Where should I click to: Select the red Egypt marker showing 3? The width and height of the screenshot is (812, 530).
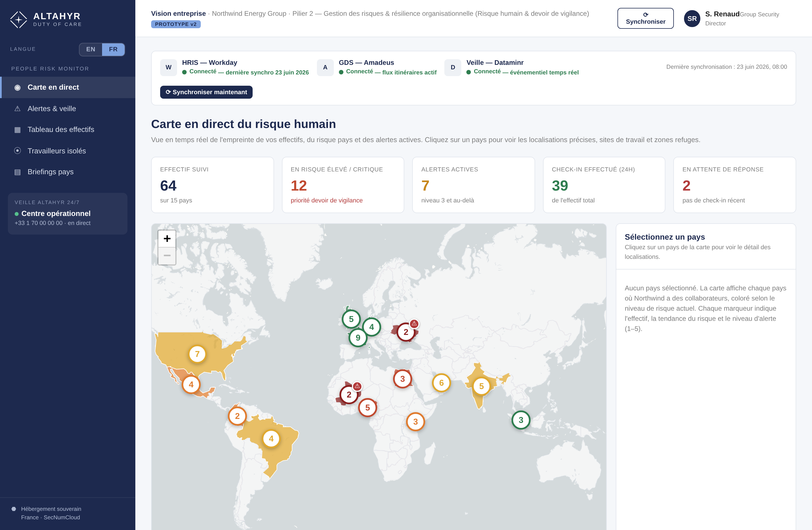click(403, 379)
